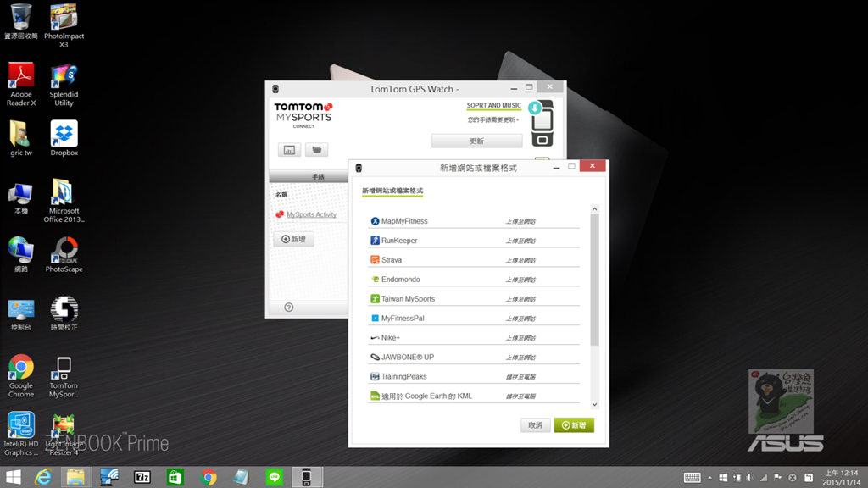Image resolution: width=868 pixels, height=488 pixels.
Task: Select the 時間校正 desktop icon
Action: [x=64, y=313]
